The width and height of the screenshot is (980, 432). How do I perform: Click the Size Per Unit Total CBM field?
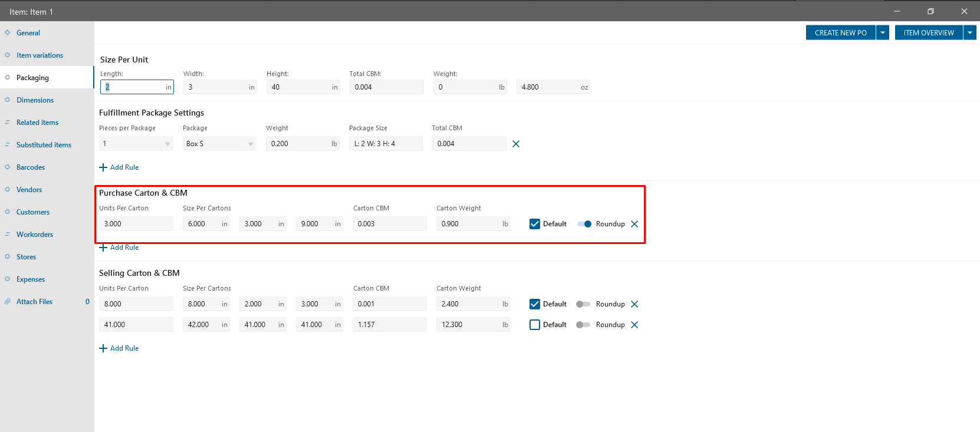(386, 87)
